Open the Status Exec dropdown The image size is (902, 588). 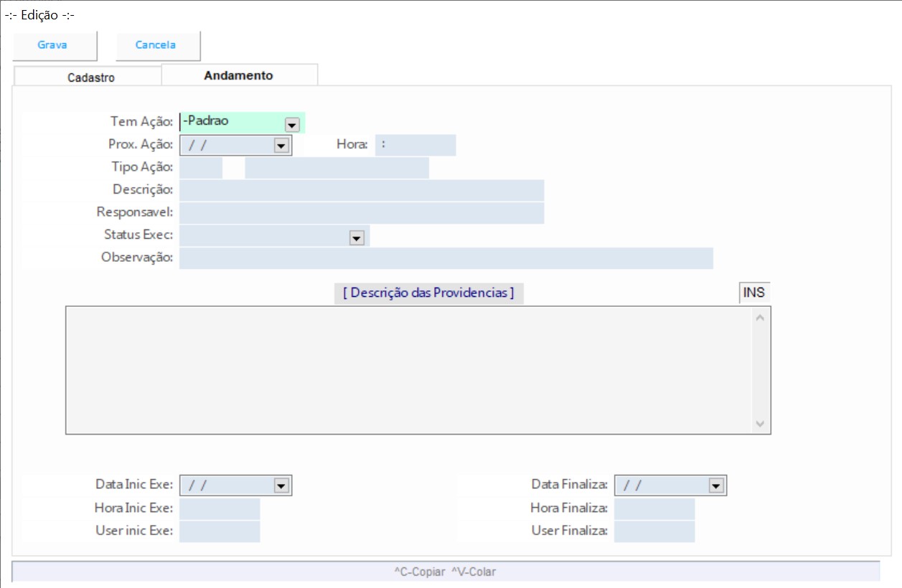click(x=357, y=238)
